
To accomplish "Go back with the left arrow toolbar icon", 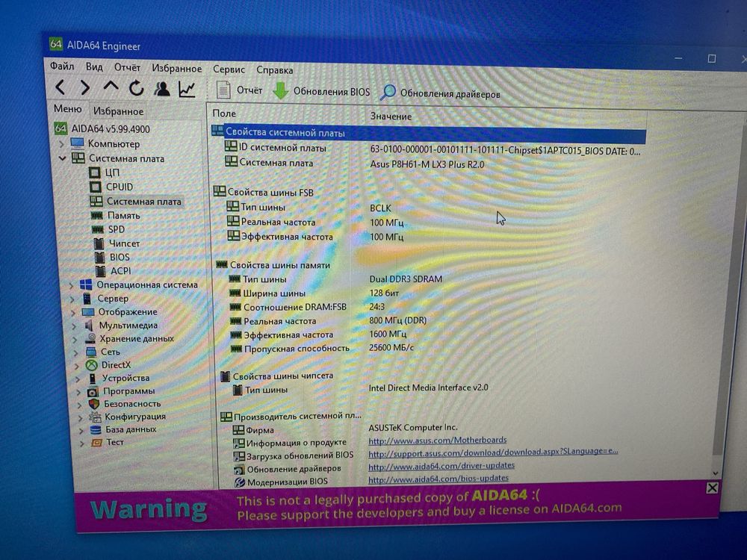I will pos(60,87).
